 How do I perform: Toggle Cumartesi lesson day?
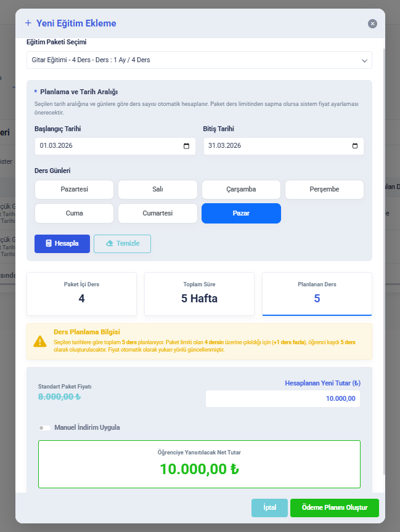157,213
